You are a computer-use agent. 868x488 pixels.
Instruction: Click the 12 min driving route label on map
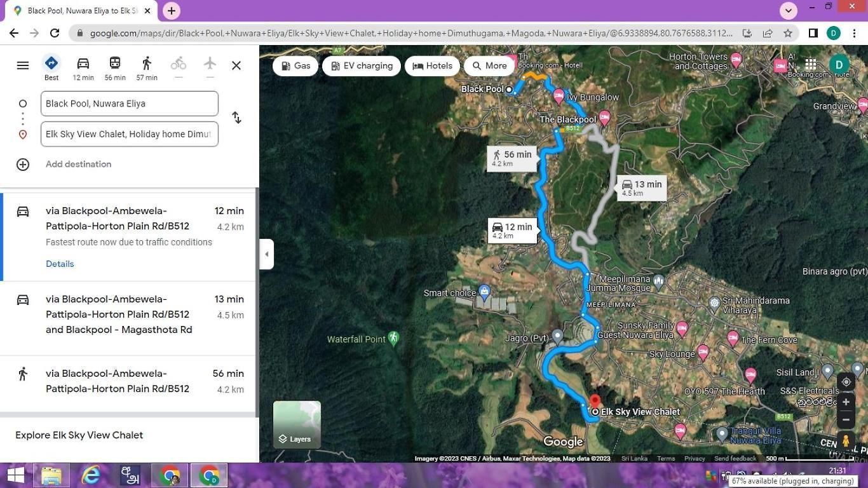pos(512,231)
